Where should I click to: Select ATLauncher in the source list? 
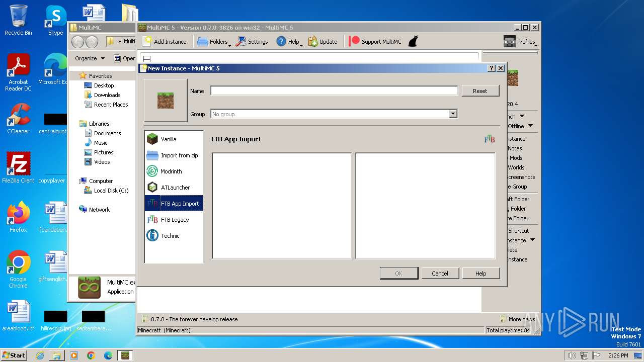174,188
